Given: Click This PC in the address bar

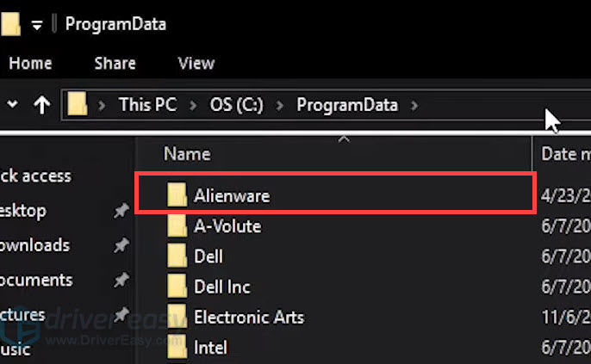Looking at the screenshot, I should [x=148, y=105].
